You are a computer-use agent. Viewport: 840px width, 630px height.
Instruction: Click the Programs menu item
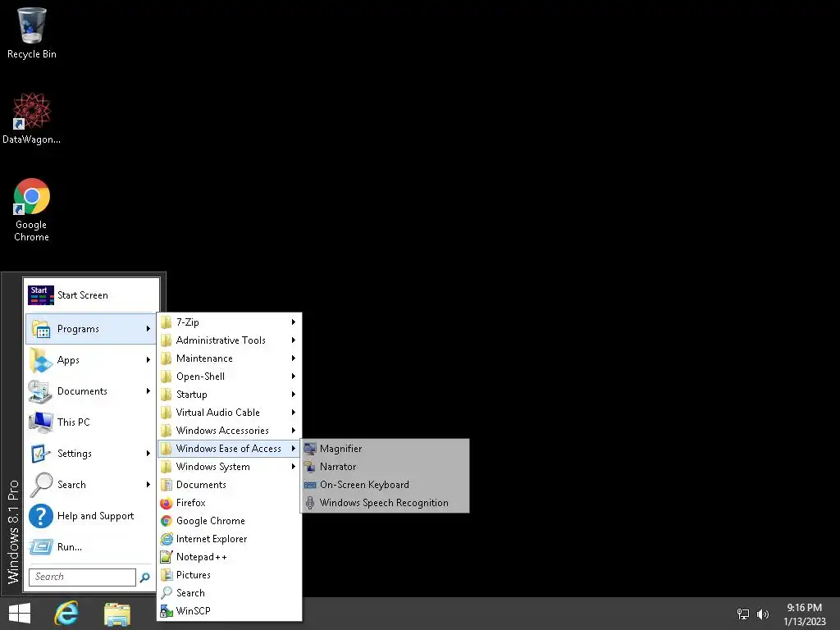pos(90,329)
